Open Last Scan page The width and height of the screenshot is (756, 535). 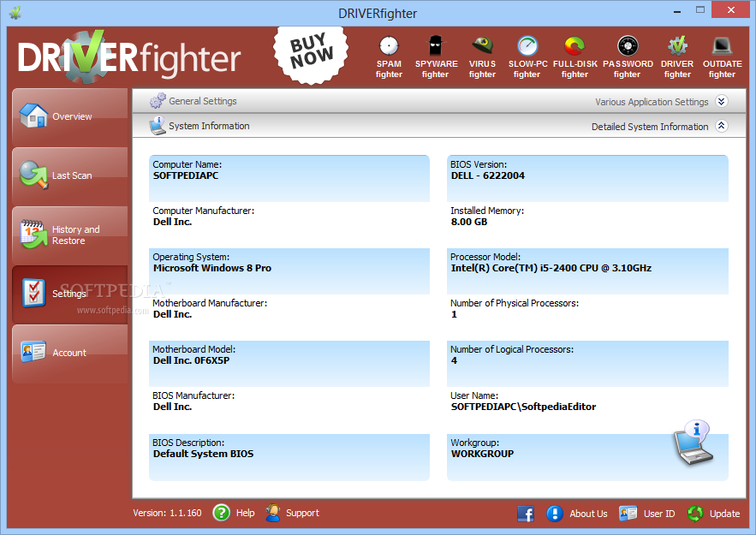pos(70,176)
